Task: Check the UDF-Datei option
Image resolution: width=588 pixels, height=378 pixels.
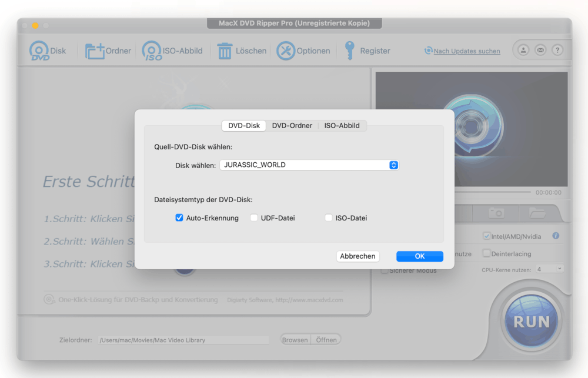Action: [254, 218]
